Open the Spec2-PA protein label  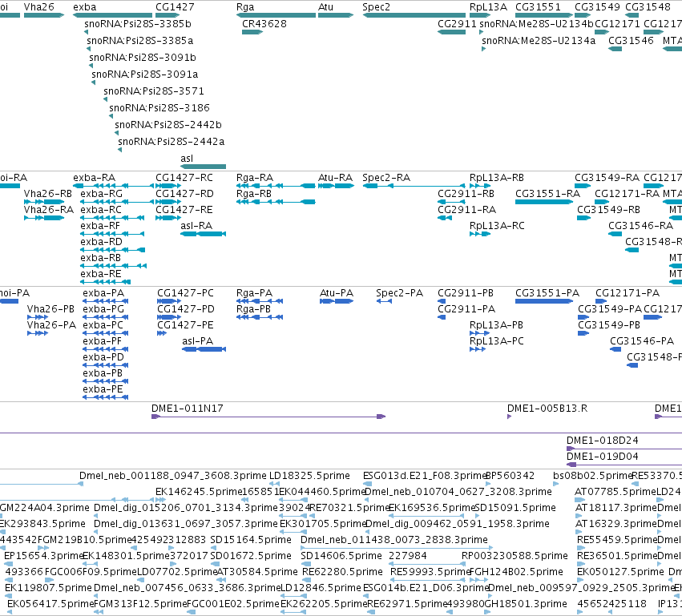400,293
